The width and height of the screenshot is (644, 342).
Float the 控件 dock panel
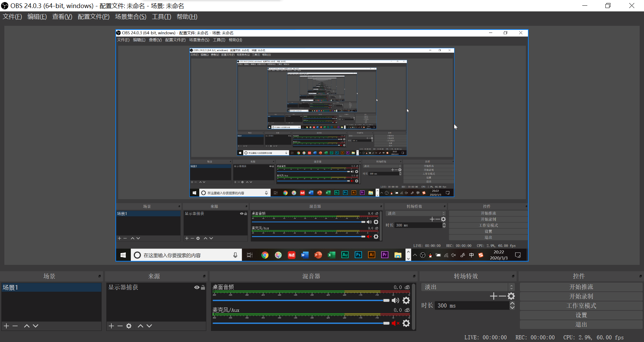point(641,276)
